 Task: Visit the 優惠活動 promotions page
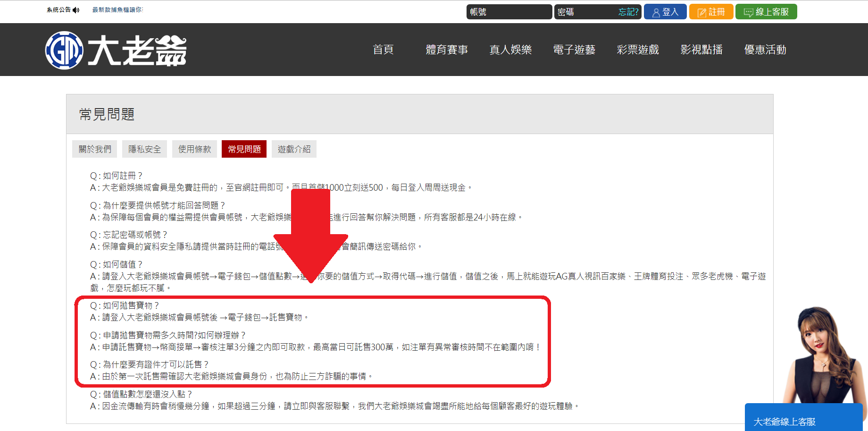point(765,50)
